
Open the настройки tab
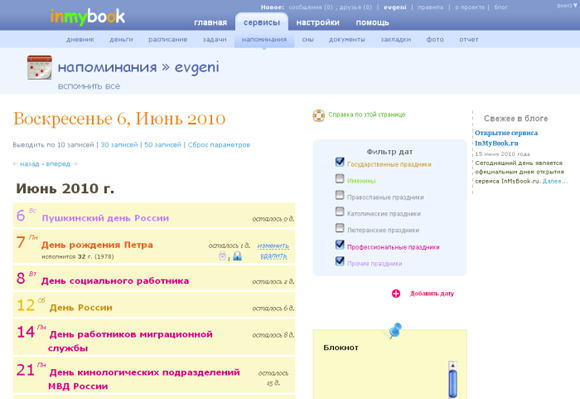(318, 23)
